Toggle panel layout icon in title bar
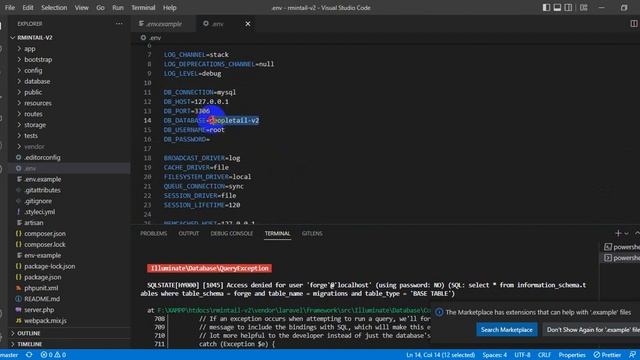The image size is (640, 360). coord(557,8)
